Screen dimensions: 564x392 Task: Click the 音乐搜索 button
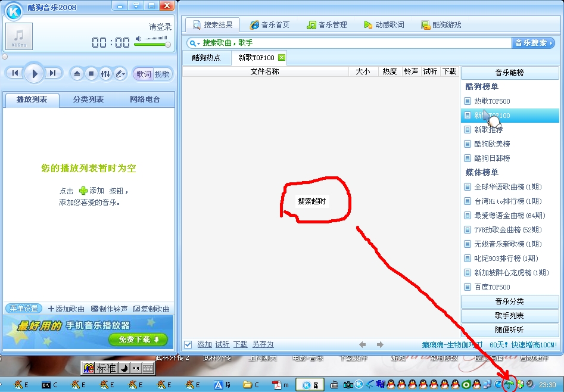(533, 43)
